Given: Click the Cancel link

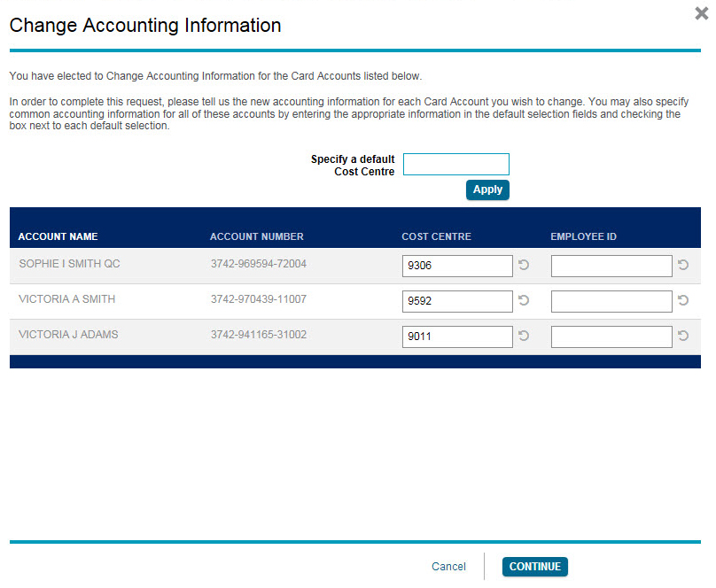Looking at the screenshot, I should (448, 567).
